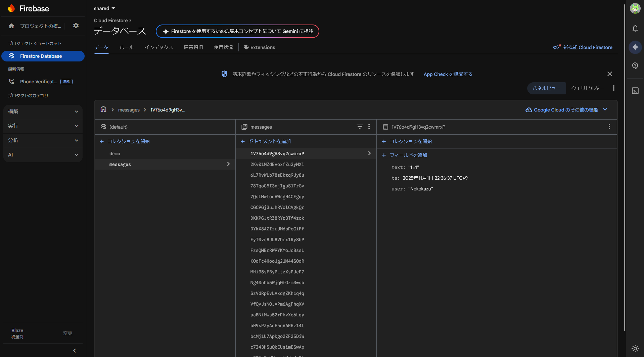Image resolution: width=644 pixels, height=357 pixels.
Task: Open Gemini sparkle assistant icon
Action: 635,47
